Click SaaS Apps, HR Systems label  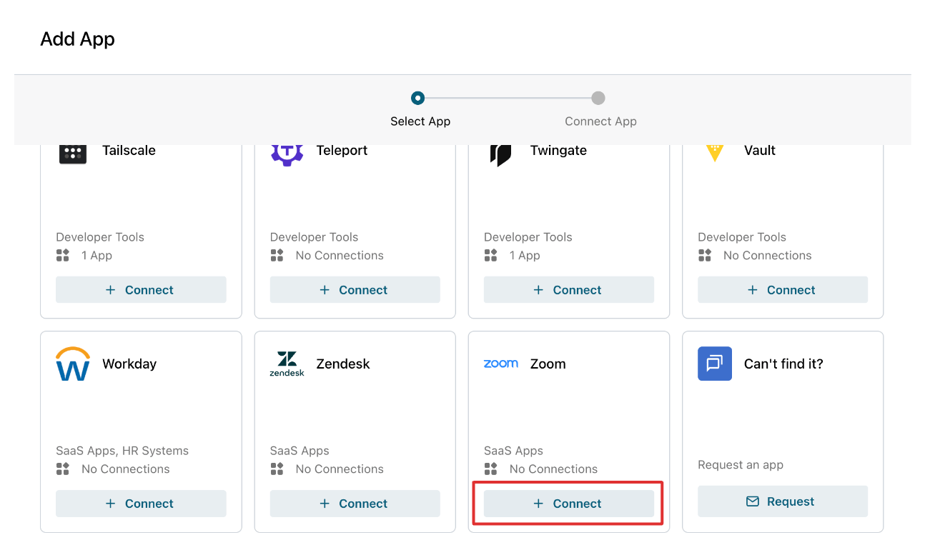122,451
